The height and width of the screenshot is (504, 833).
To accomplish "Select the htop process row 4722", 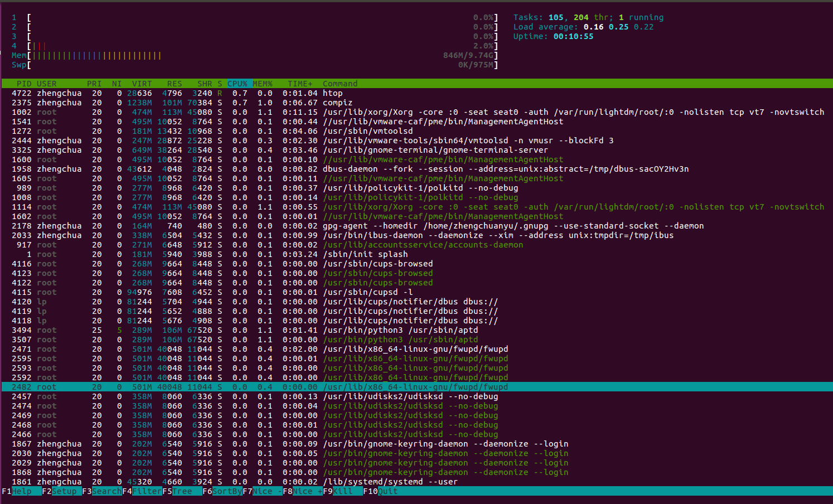I will click(x=417, y=93).
